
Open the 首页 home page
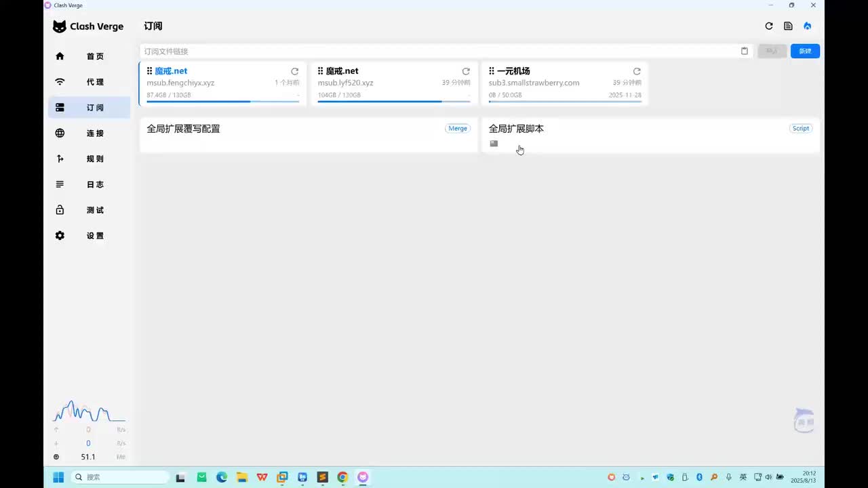coord(89,56)
